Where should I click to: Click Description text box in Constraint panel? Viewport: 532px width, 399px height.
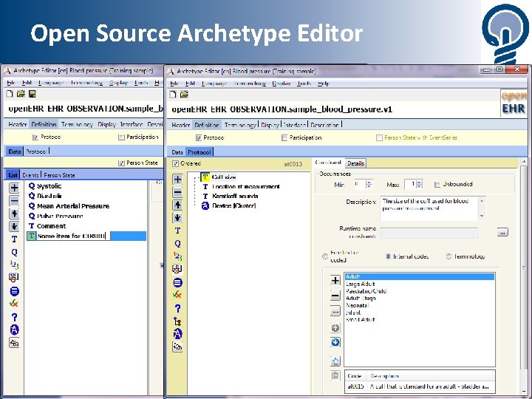(429, 208)
